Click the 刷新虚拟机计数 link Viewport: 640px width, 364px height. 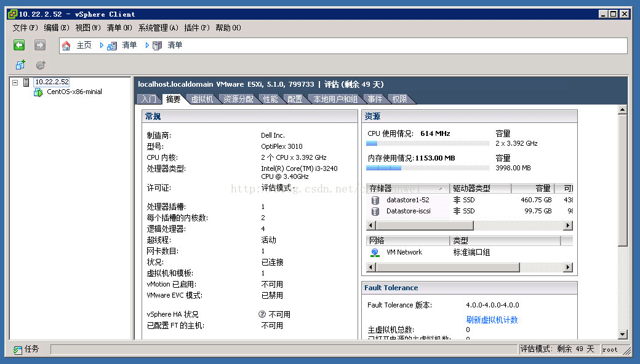(492, 320)
